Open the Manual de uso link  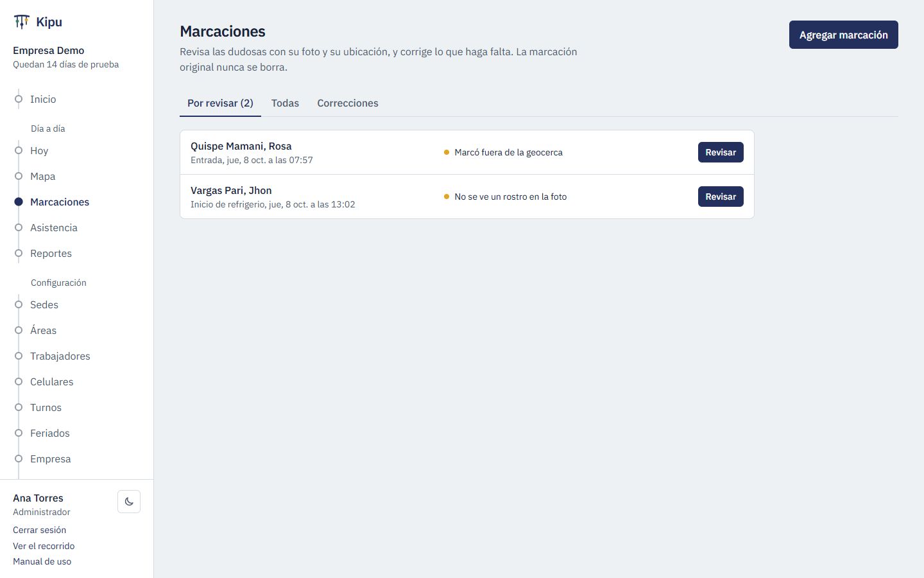[x=42, y=561]
